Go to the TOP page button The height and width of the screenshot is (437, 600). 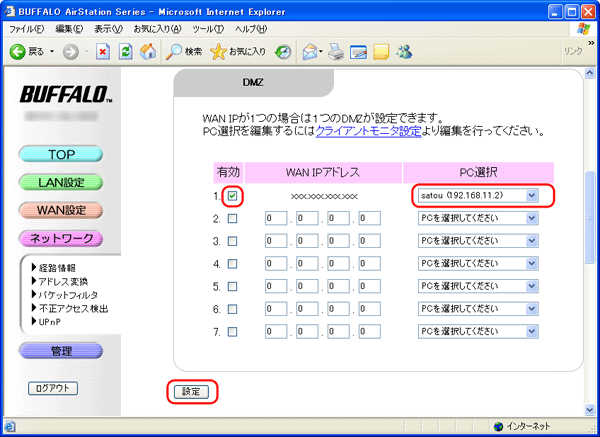pyautogui.click(x=61, y=154)
